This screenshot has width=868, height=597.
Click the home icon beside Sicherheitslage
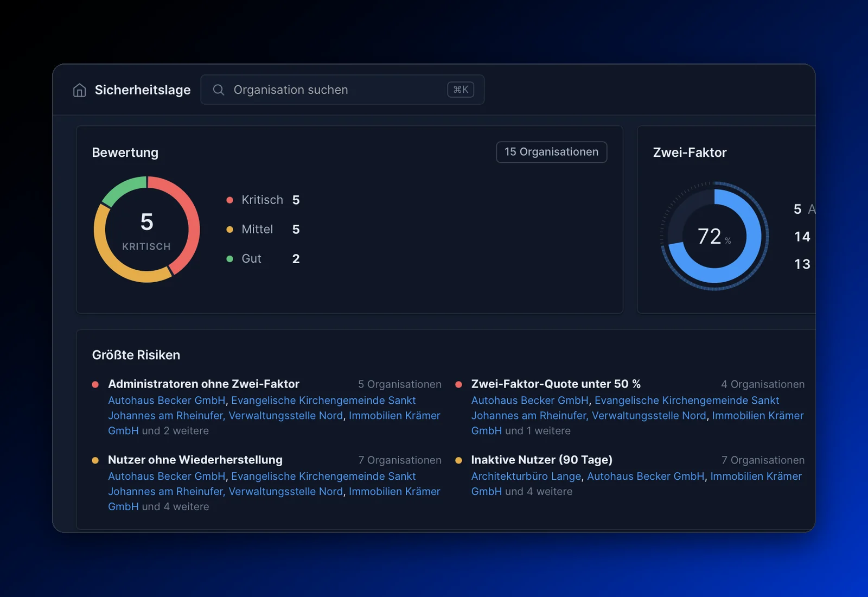coord(80,90)
